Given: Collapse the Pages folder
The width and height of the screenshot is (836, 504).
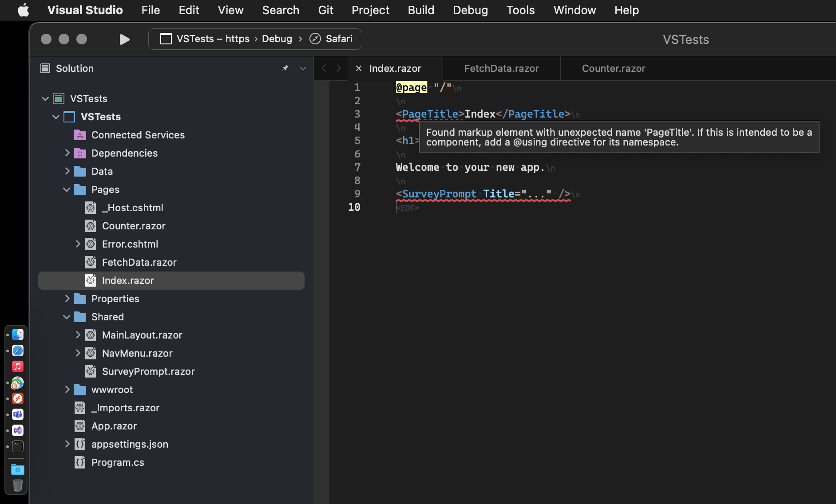Looking at the screenshot, I should (x=67, y=189).
